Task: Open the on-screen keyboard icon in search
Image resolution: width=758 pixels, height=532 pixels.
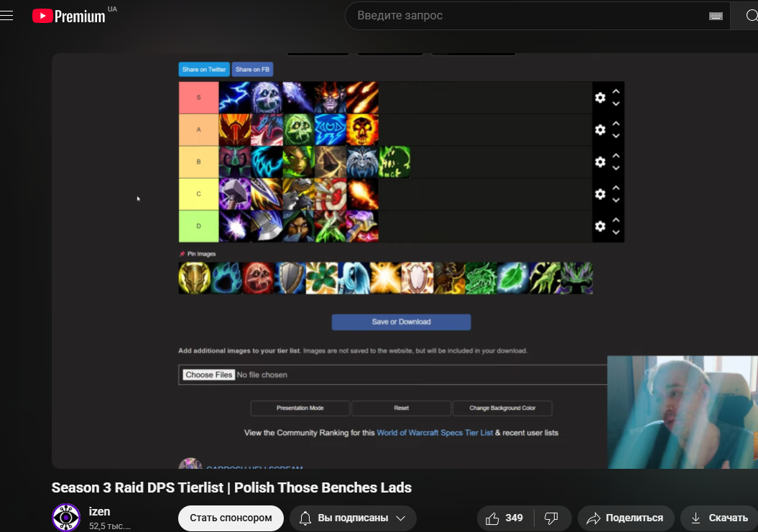Action: coord(716,16)
